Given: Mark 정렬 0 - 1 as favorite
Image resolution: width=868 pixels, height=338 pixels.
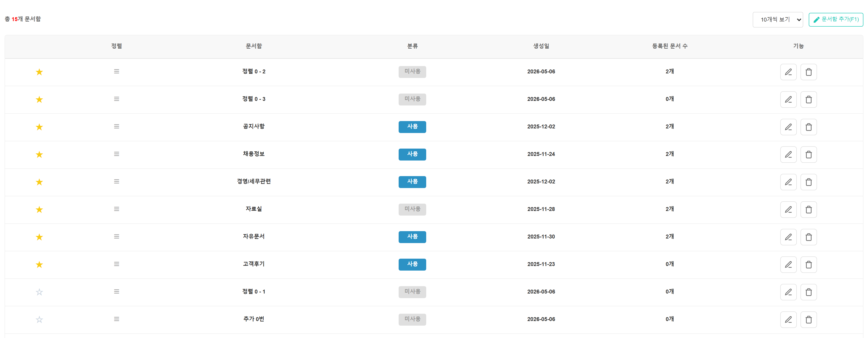Looking at the screenshot, I should click(x=39, y=292).
